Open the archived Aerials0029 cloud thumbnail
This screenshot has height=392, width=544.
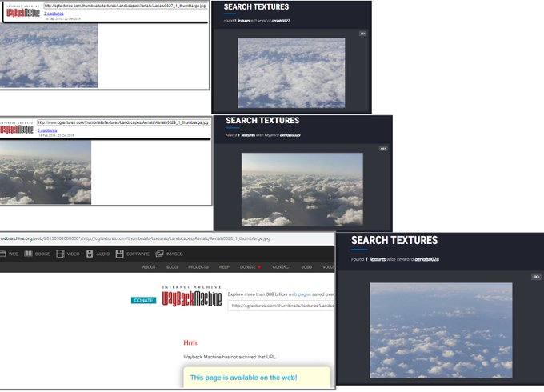coord(46,172)
